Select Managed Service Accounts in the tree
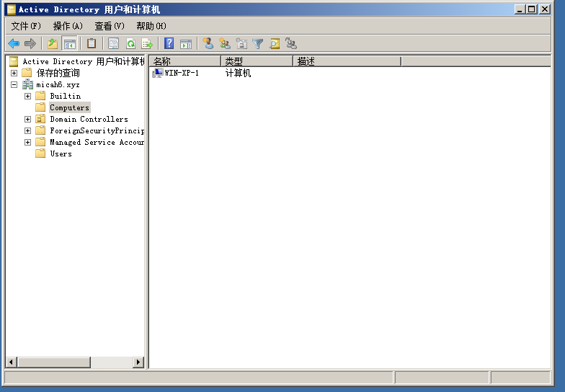Viewport: 565px width, 392px height. pyautogui.click(x=97, y=143)
